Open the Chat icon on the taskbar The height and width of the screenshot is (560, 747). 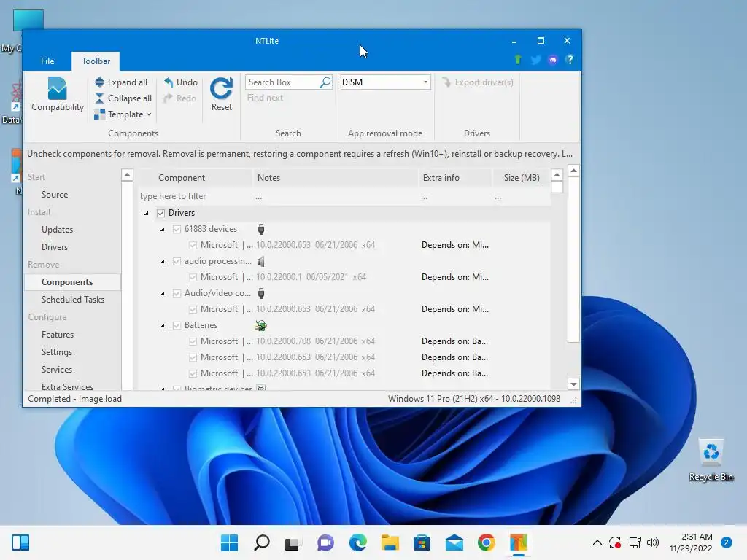coord(325,542)
